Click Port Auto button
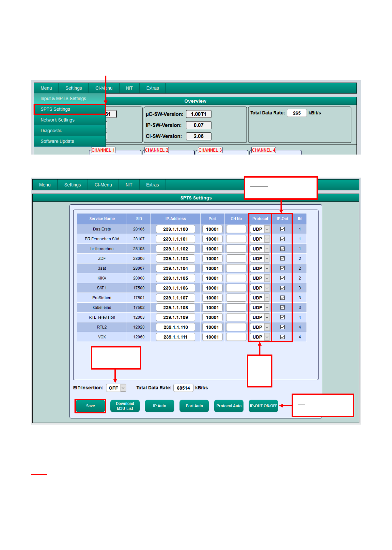This screenshot has width=392, height=550. (x=194, y=406)
